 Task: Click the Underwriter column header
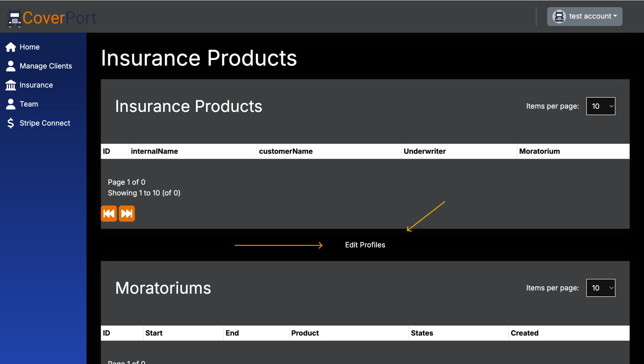pyautogui.click(x=424, y=151)
